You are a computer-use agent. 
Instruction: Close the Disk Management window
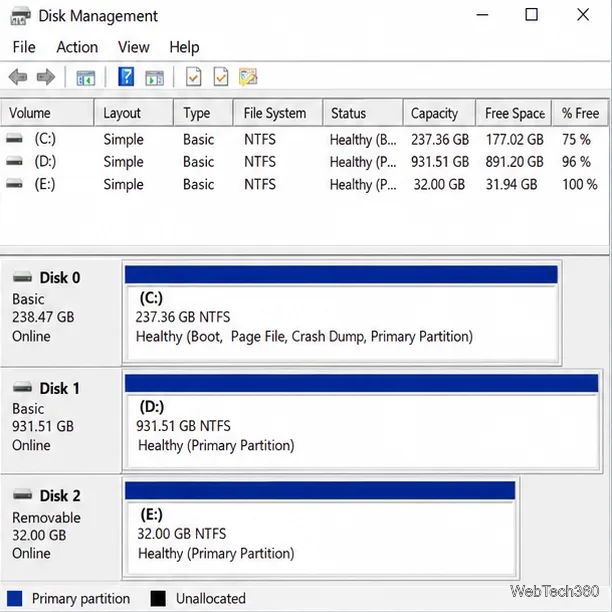pyautogui.click(x=583, y=15)
